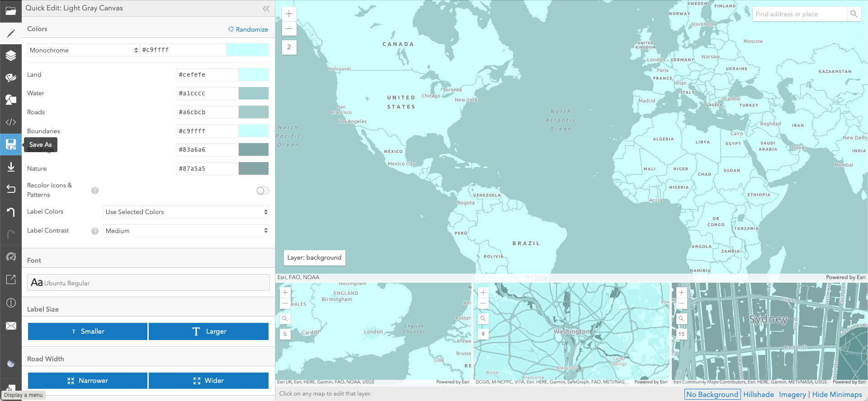Toggle the Recolor Icons & Patterns switch
Viewport: 868px width, 401px height.
263,191
